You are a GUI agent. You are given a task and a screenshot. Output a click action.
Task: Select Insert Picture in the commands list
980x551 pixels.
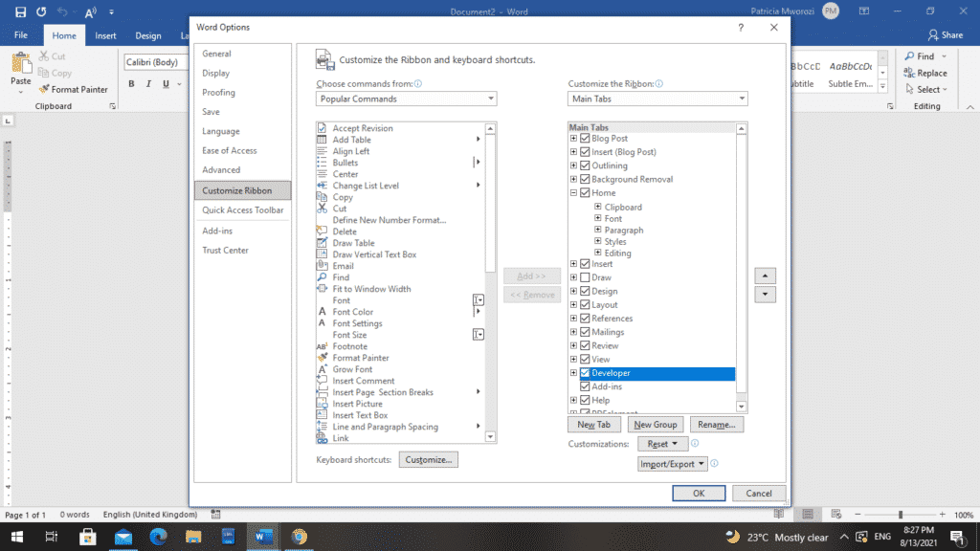coord(357,404)
